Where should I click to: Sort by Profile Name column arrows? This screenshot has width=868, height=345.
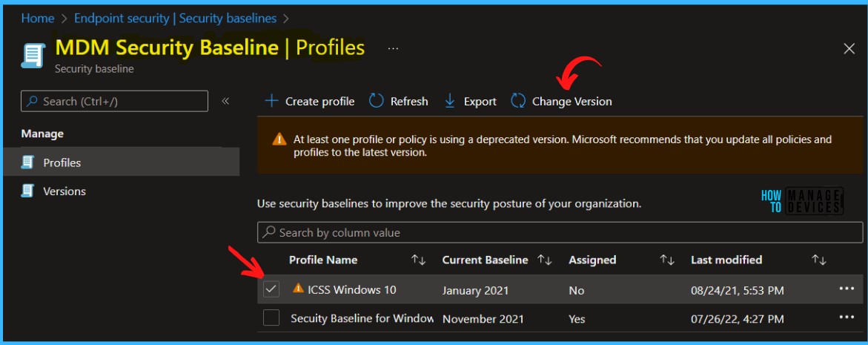(419, 260)
